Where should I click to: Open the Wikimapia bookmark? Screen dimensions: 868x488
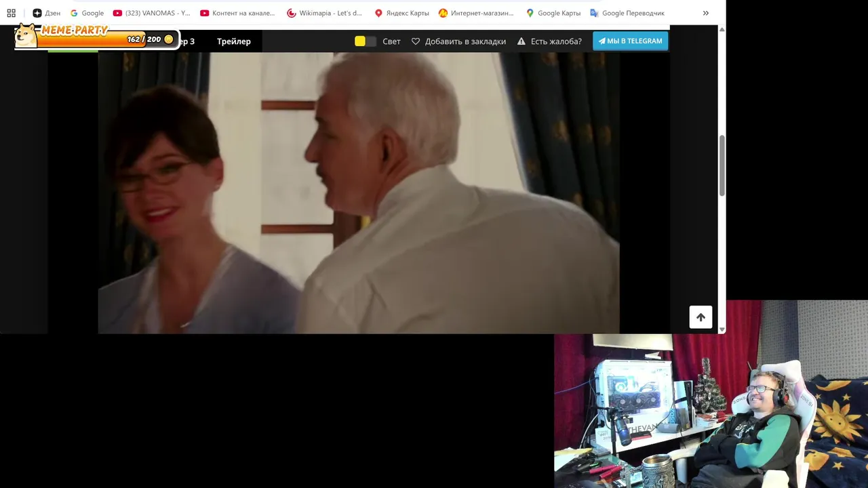point(324,13)
